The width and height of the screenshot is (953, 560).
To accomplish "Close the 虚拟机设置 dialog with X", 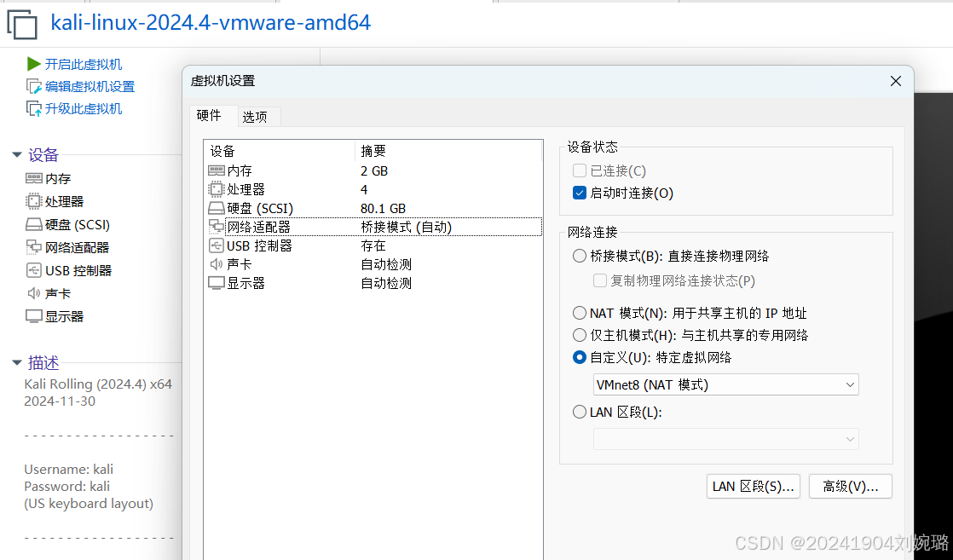I will (x=895, y=81).
